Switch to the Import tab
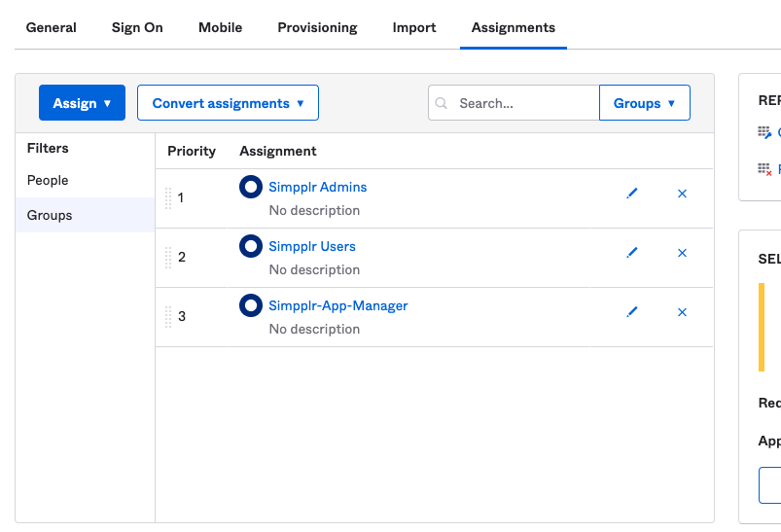781x532 pixels. pyautogui.click(x=414, y=27)
